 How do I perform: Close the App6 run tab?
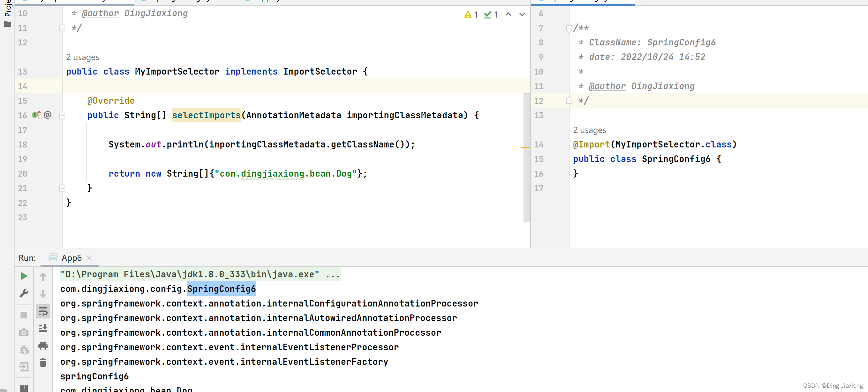89,258
